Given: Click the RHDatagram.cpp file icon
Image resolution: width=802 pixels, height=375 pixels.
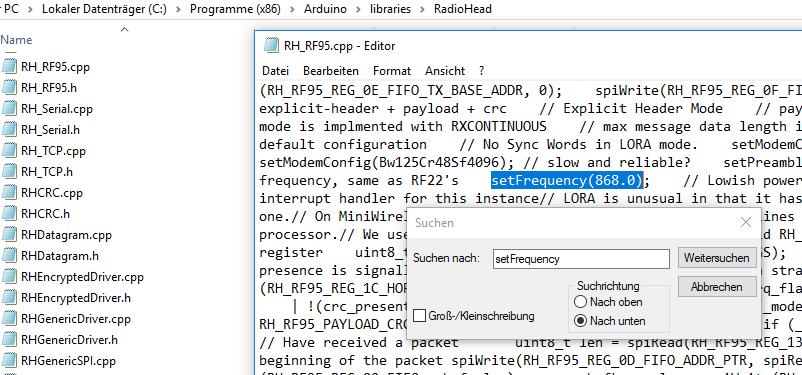Looking at the screenshot, I should click(x=9, y=235).
